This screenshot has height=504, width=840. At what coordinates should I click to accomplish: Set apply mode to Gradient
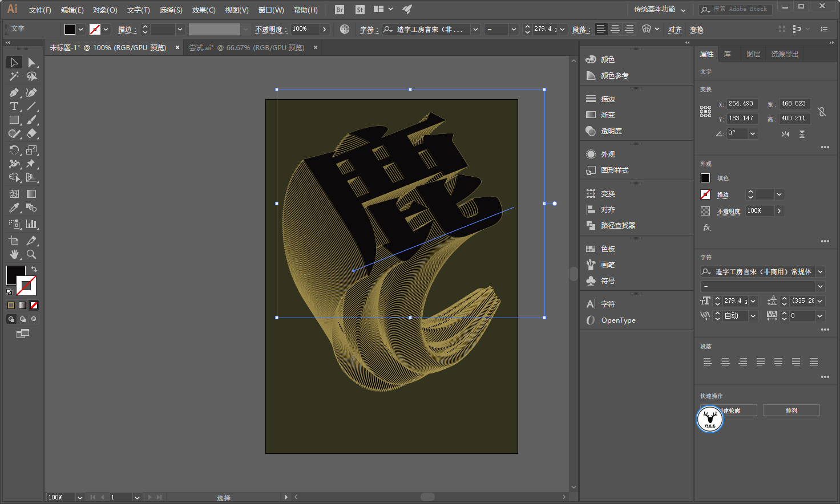coord(22,306)
